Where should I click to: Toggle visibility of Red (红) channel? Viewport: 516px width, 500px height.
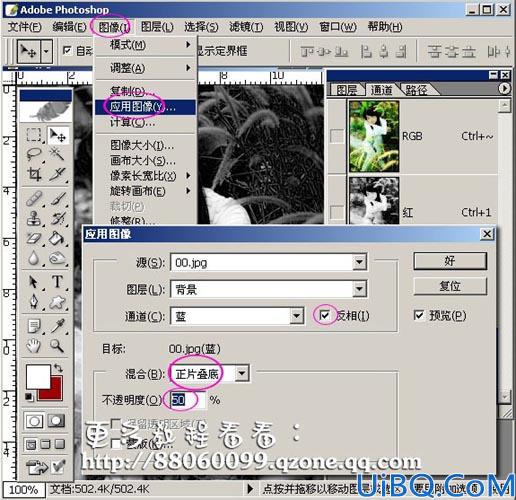pyautogui.click(x=336, y=212)
